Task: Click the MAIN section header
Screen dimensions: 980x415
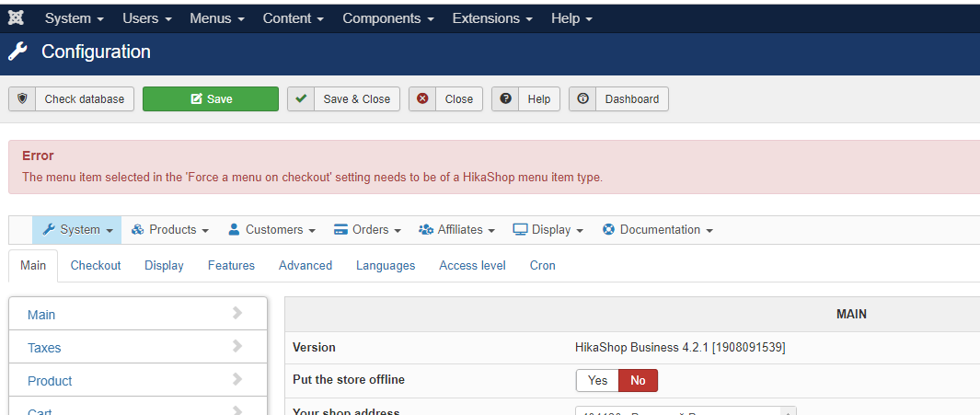Action: tap(851, 315)
